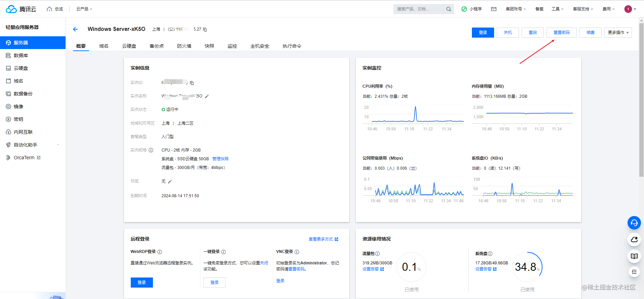Open 备案 in the top bar
This screenshot has width=644, height=299.
[x=539, y=9]
